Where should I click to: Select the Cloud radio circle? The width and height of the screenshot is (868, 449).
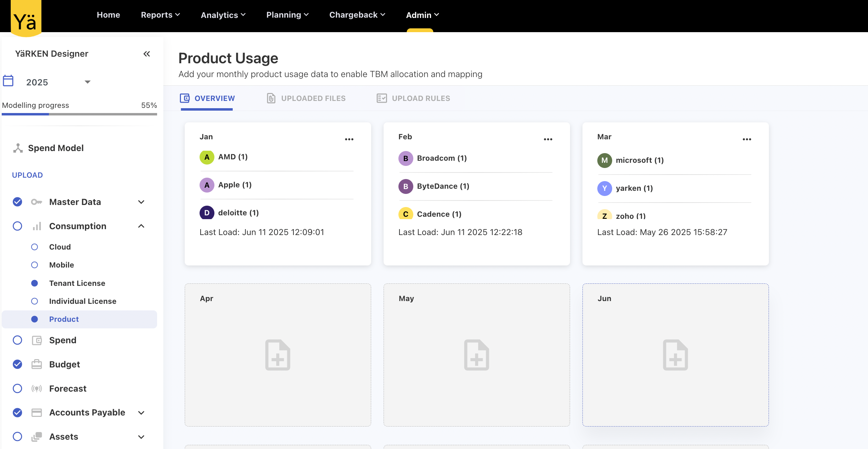click(35, 247)
